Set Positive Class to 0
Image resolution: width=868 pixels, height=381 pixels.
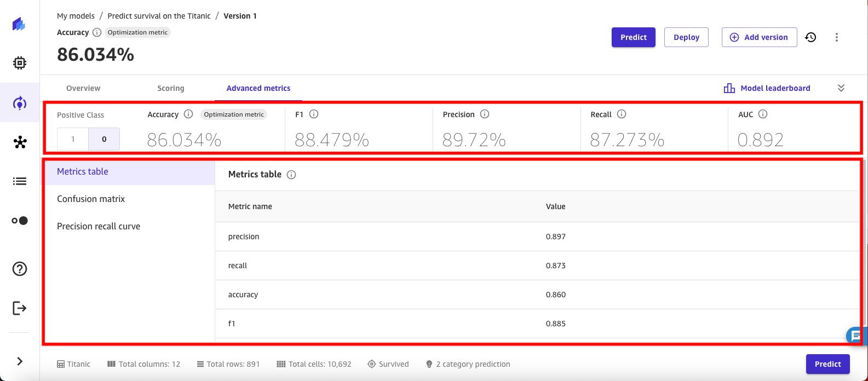point(104,139)
